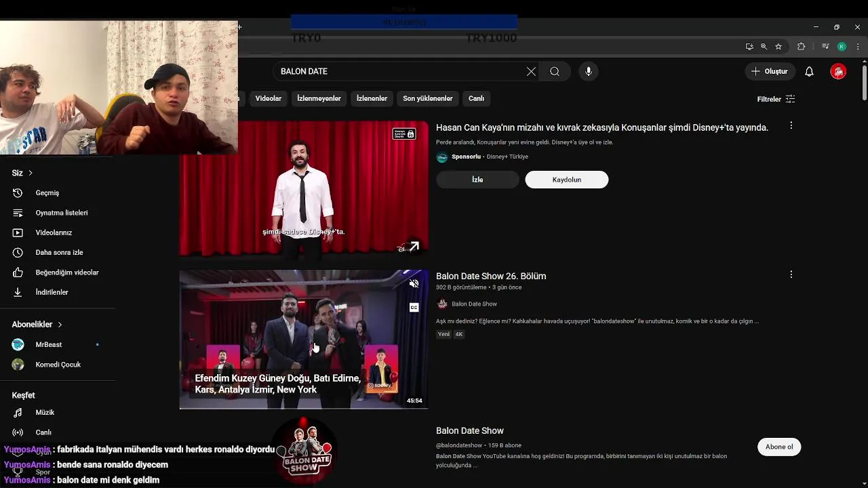Image resolution: width=868 pixels, height=488 pixels.
Task: Toggle captions CC on video preview
Action: click(414, 308)
